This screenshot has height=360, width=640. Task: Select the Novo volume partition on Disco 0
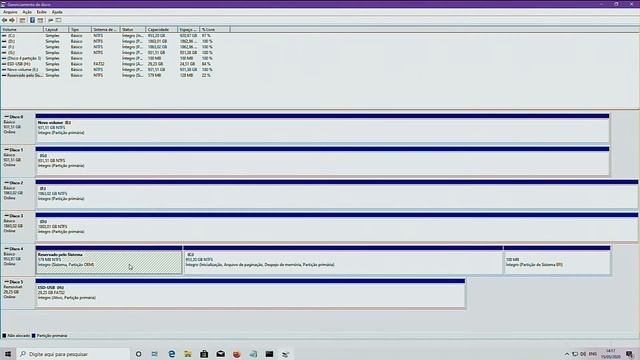tap(322, 128)
